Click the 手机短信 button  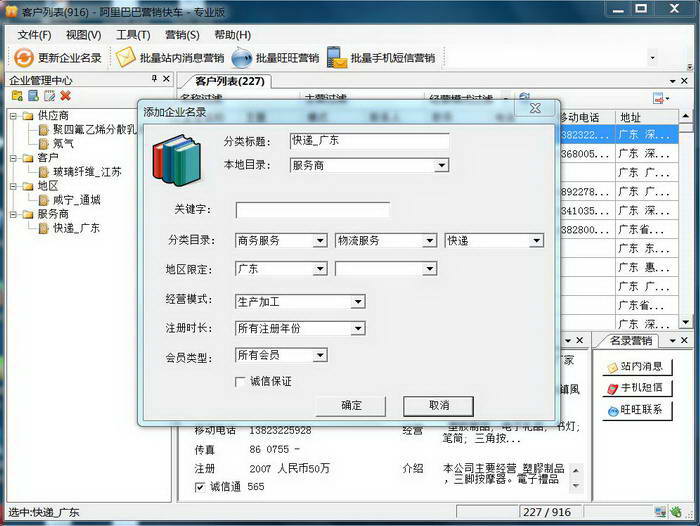coord(637,388)
